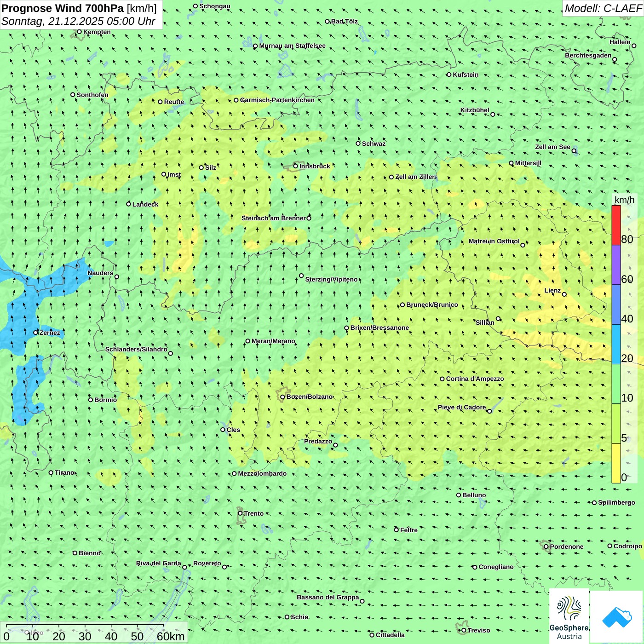Select the Pordenone city label
Viewport: 644px width, 644px height.
coord(567,546)
